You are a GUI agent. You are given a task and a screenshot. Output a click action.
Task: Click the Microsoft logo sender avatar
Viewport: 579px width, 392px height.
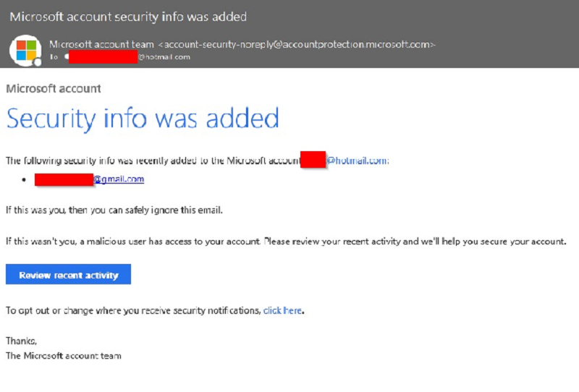click(x=25, y=50)
